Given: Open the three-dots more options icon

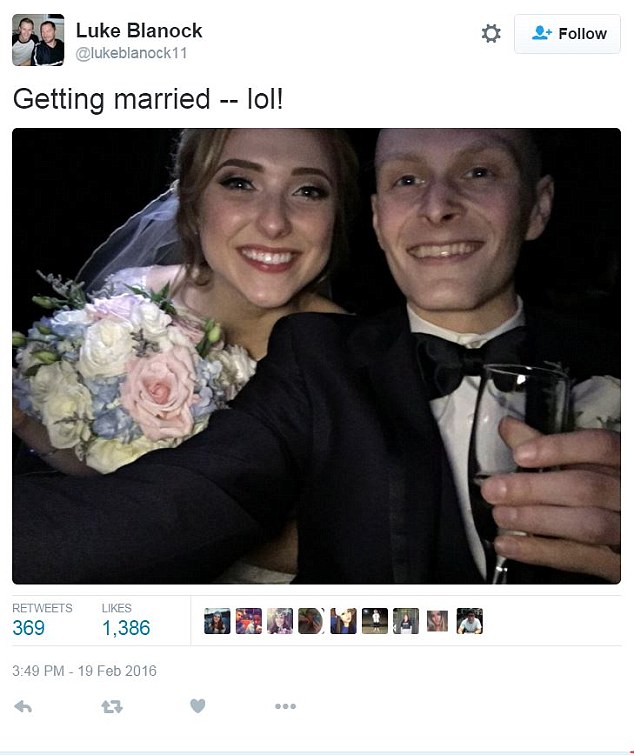Looking at the screenshot, I should pos(285,706).
